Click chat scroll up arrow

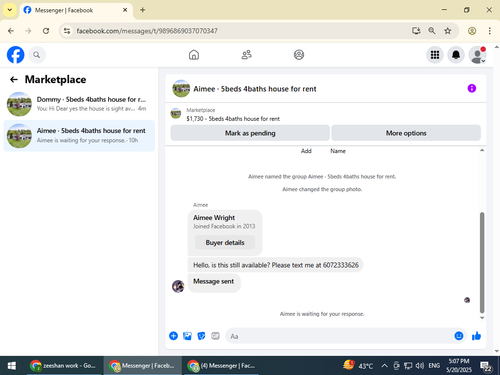click(x=482, y=150)
